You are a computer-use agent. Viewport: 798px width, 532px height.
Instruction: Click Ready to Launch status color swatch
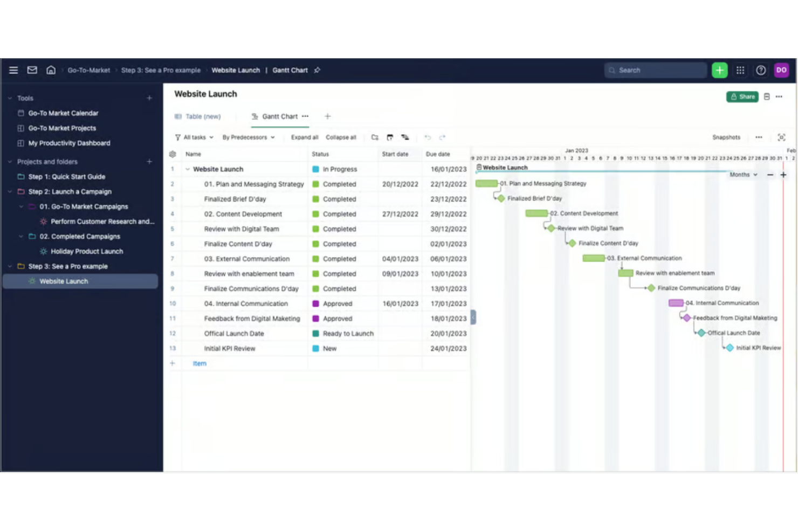point(316,334)
